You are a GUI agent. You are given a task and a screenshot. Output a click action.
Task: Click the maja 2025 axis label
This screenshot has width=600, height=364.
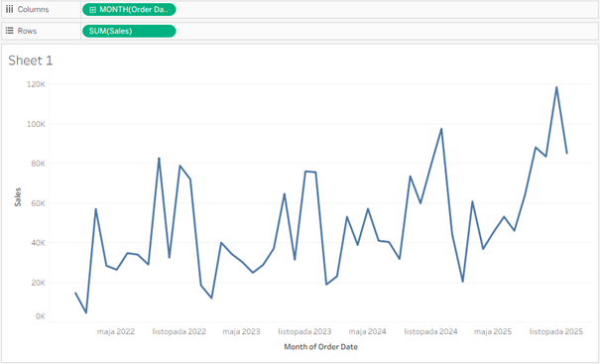coord(493,331)
